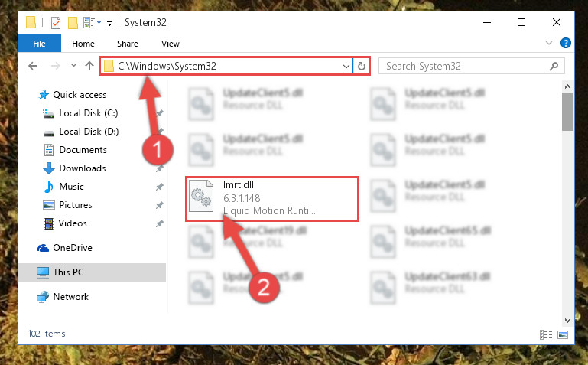Click the Refresh button beside address bar
The height and width of the screenshot is (365, 588).
[361, 67]
